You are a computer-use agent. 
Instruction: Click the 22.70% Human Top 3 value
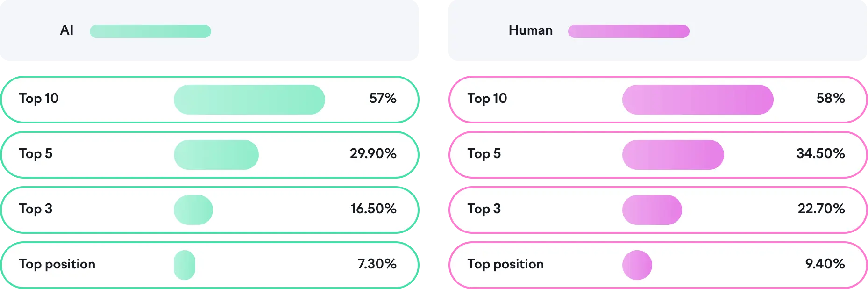pos(821,209)
